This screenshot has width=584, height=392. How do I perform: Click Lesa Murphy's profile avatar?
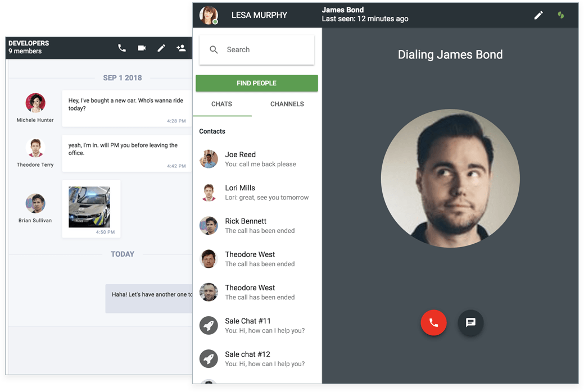[x=209, y=15]
